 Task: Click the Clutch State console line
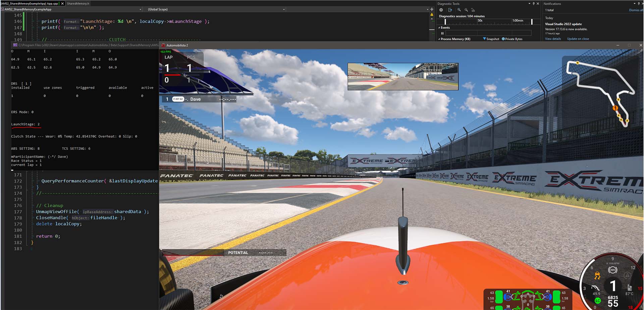coord(74,136)
